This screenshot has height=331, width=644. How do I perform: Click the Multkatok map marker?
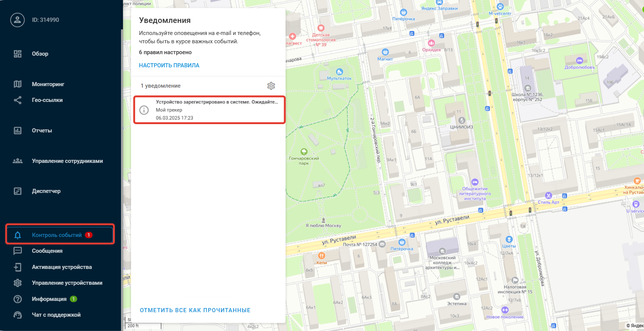339,72
